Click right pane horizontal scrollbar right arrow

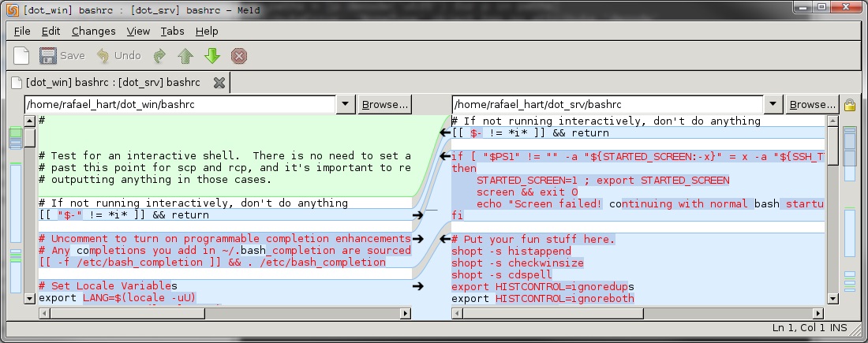click(x=818, y=314)
